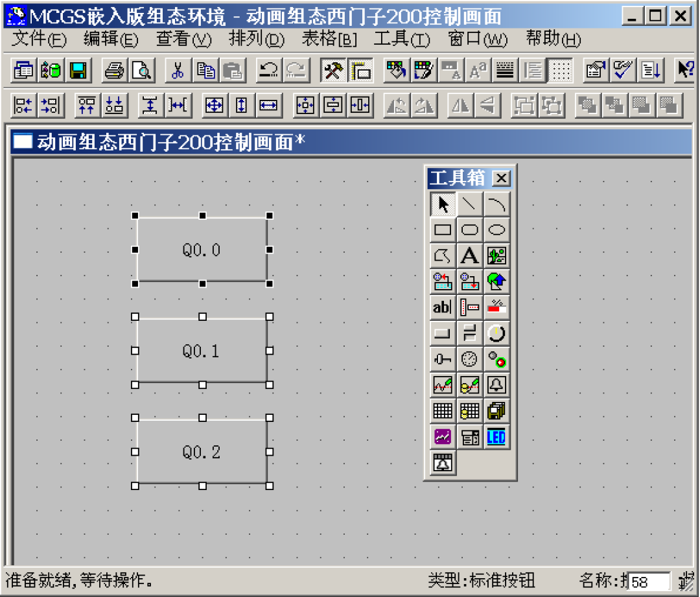Screen dimensions: 700x597
Task: Align selected objects to the left
Action: point(23,106)
